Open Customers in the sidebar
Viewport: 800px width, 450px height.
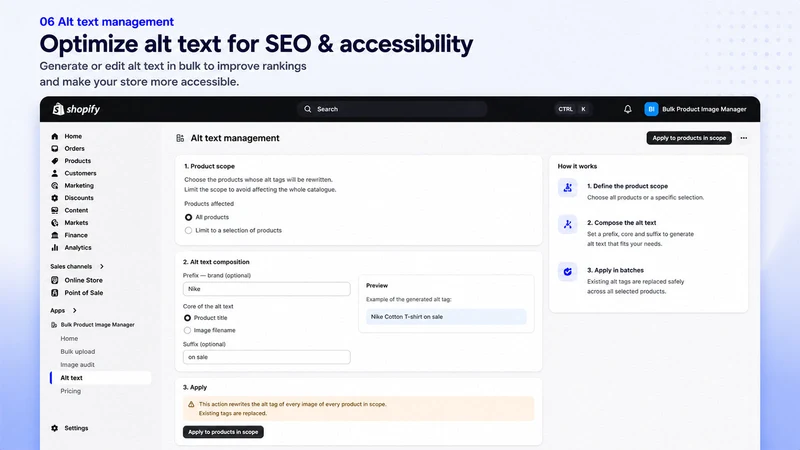tap(80, 173)
